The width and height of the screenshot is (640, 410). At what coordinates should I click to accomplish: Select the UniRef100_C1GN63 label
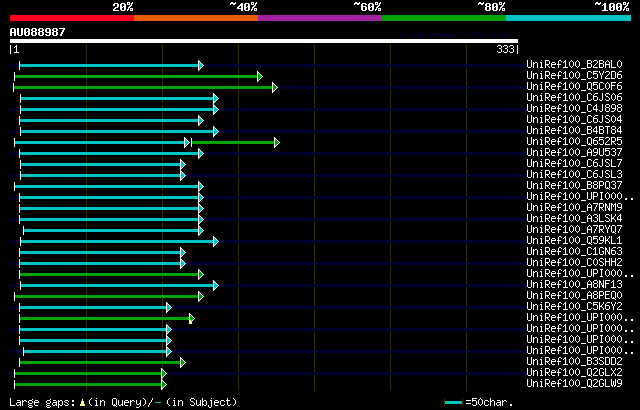pyautogui.click(x=574, y=252)
